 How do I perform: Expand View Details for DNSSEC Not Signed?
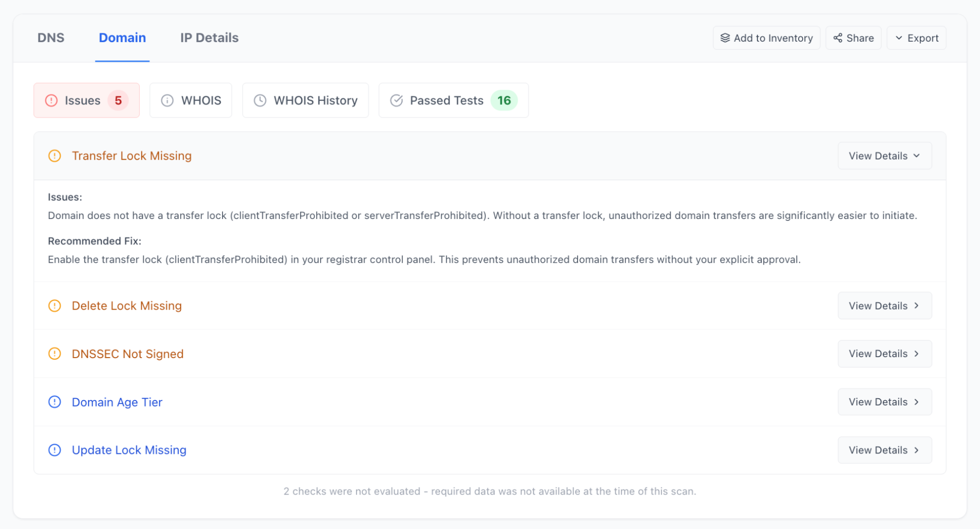[x=885, y=354]
